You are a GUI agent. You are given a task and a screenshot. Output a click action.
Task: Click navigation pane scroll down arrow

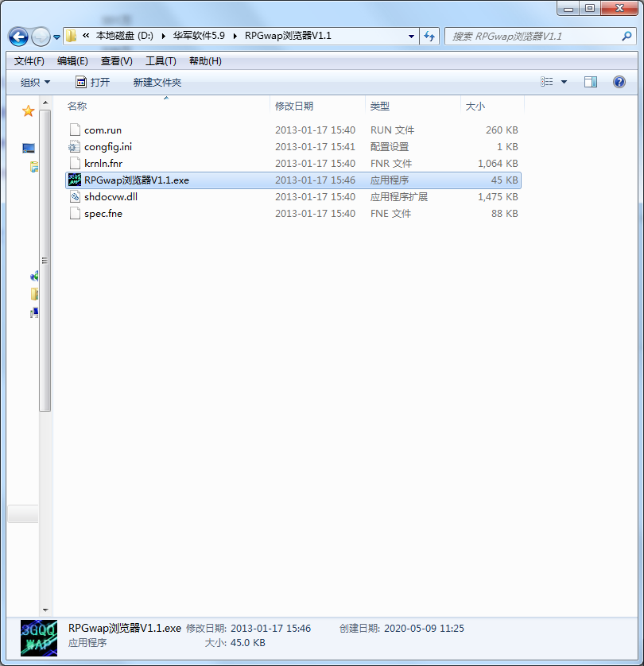click(45, 610)
